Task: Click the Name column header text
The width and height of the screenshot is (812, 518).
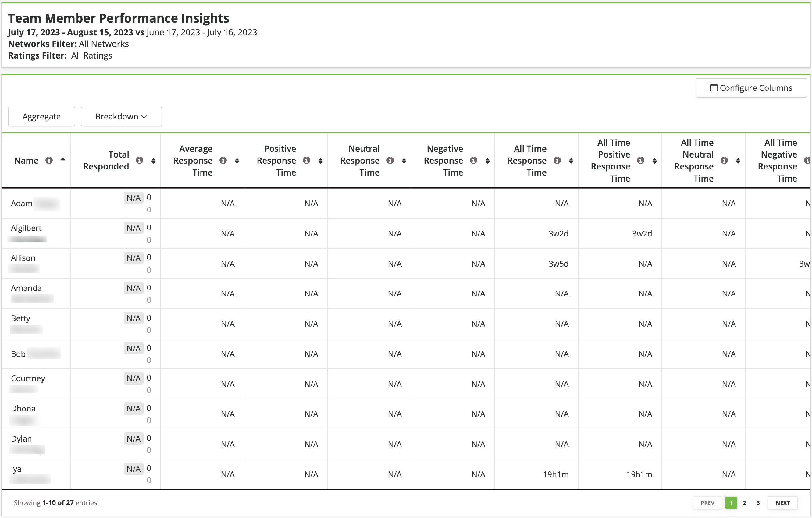Action: pos(26,160)
